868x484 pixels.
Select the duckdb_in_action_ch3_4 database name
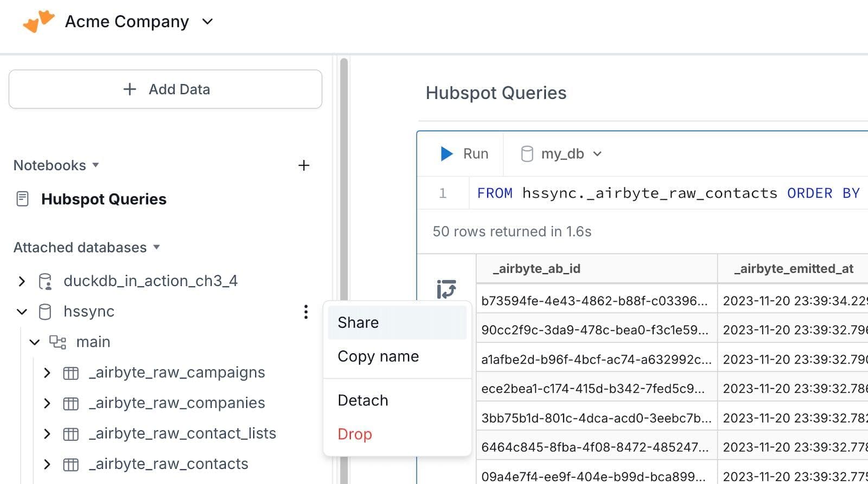click(x=150, y=281)
